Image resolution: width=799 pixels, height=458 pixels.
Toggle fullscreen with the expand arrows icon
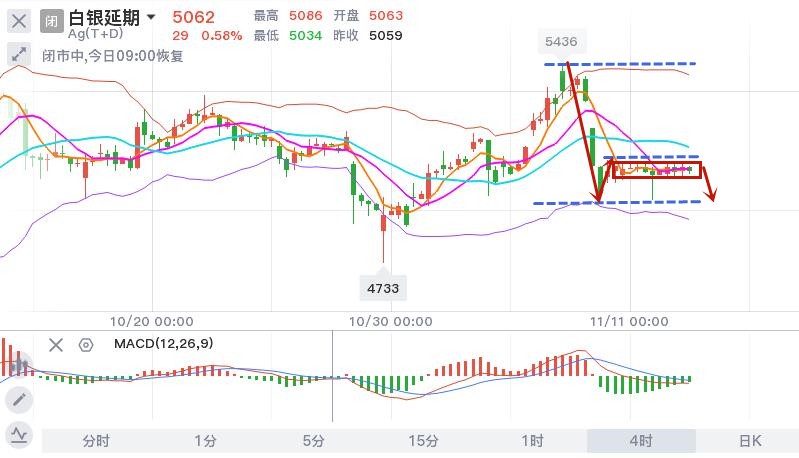[x=19, y=55]
